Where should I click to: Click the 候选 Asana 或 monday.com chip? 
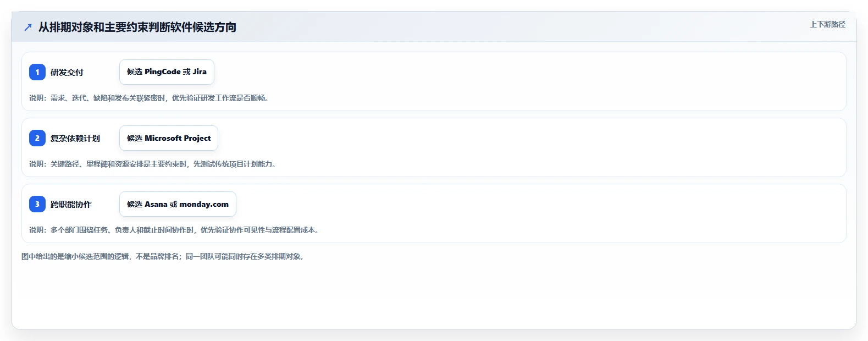pyautogui.click(x=178, y=204)
